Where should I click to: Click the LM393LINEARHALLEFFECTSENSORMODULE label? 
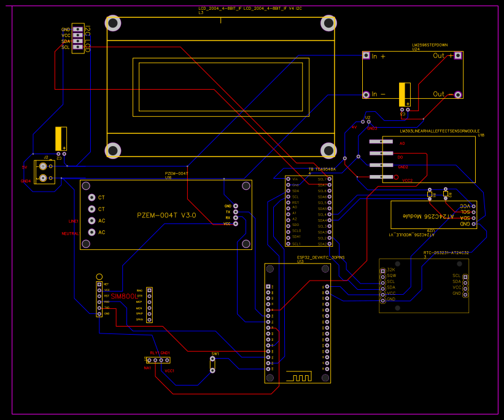440,131
